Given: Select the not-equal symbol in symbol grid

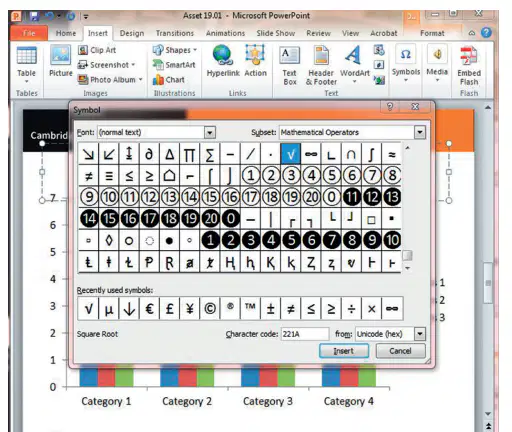Looking at the screenshot, I should (88, 176).
